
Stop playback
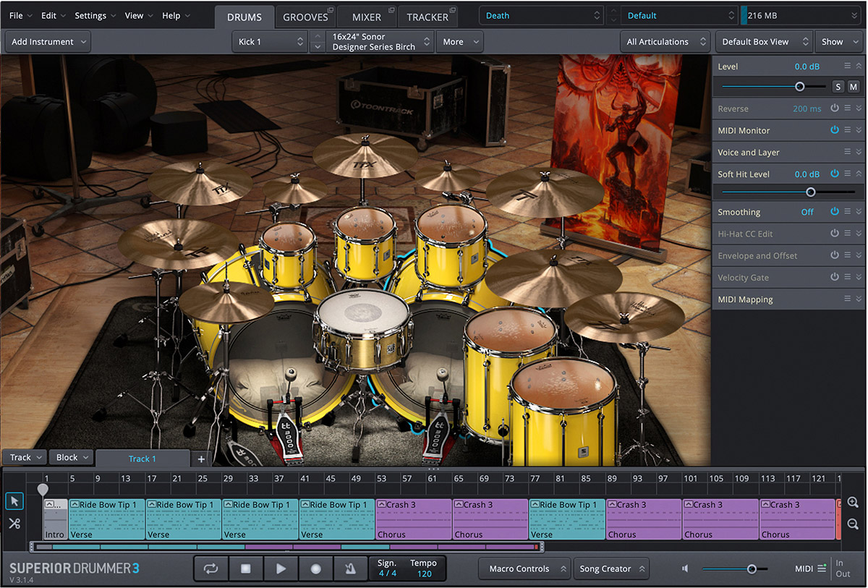coord(246,569)
